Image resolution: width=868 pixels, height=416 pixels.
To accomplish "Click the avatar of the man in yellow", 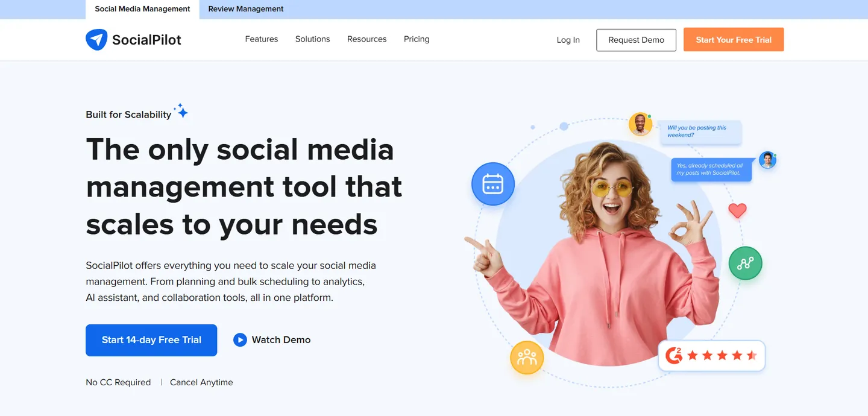I will [640, 124].
